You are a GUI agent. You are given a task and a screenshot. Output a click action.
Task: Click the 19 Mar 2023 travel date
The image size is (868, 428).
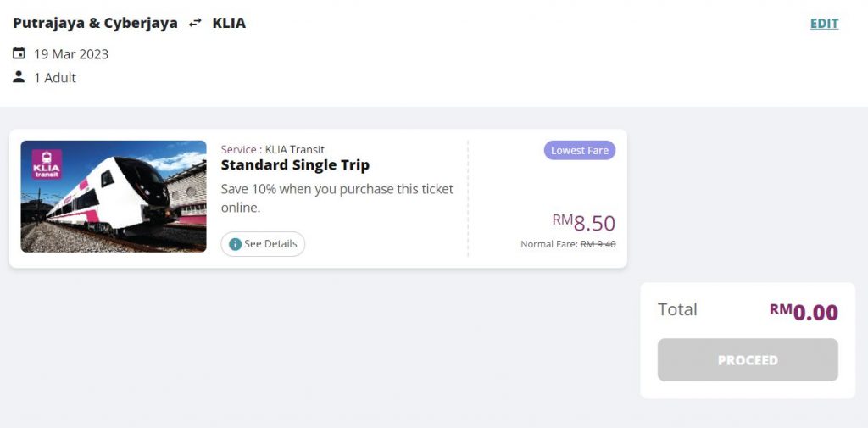pos(71,54)
